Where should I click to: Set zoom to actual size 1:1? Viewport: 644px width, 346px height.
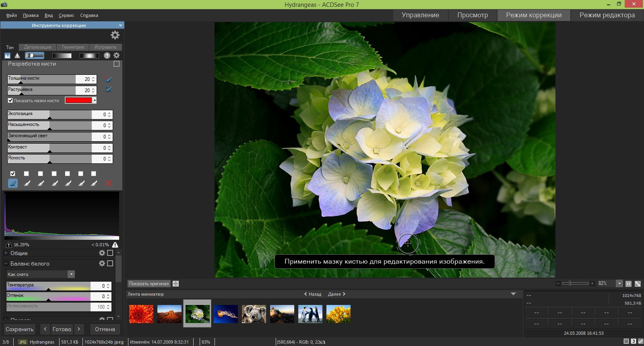(628, 284)
